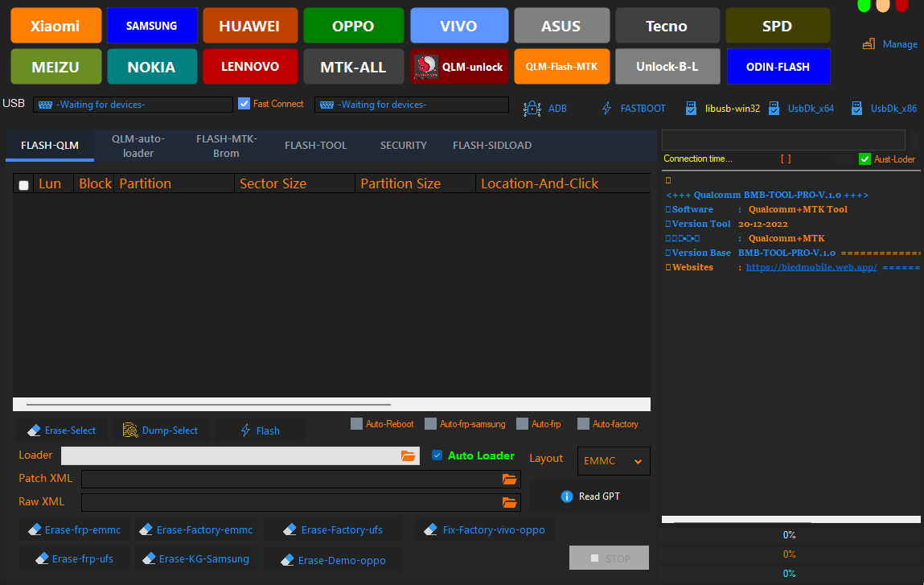Open the EMMC layout dropdown
The height and width of the screenshot is (585, 924).
613,460
